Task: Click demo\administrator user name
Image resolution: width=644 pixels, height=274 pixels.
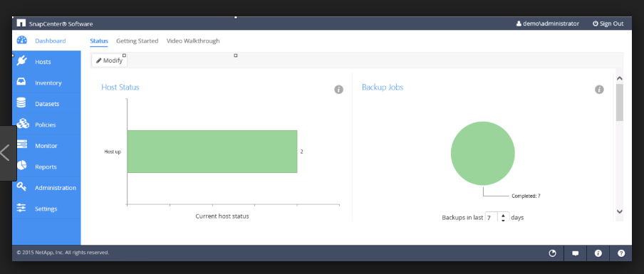Action: 551,23
